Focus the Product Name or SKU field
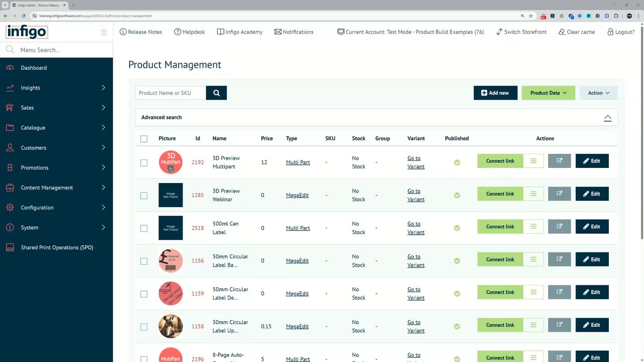The width and height of the screenshot is (644, 362). pos(170,93)
